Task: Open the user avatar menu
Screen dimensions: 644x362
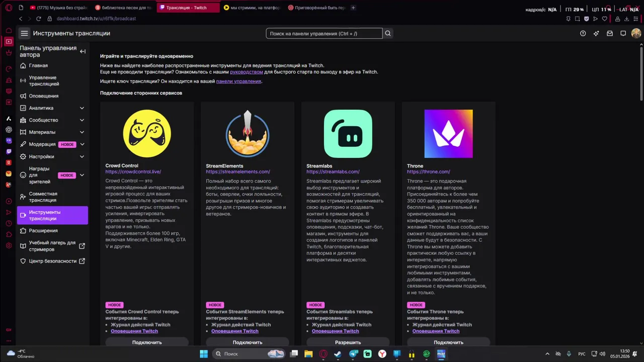Action: (636, 33)
